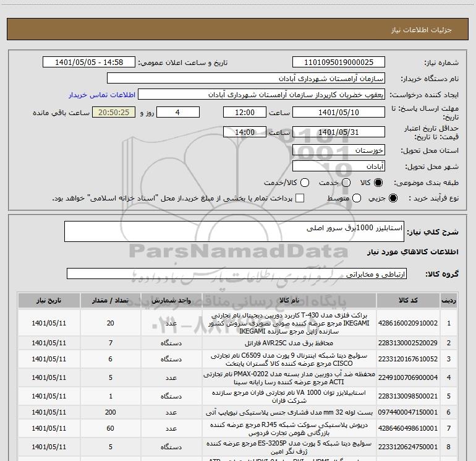This screenshot has width=476, height=461.
Task: Click the جزئیات اطلاعات نیاز page header
Action: point(421,30)
